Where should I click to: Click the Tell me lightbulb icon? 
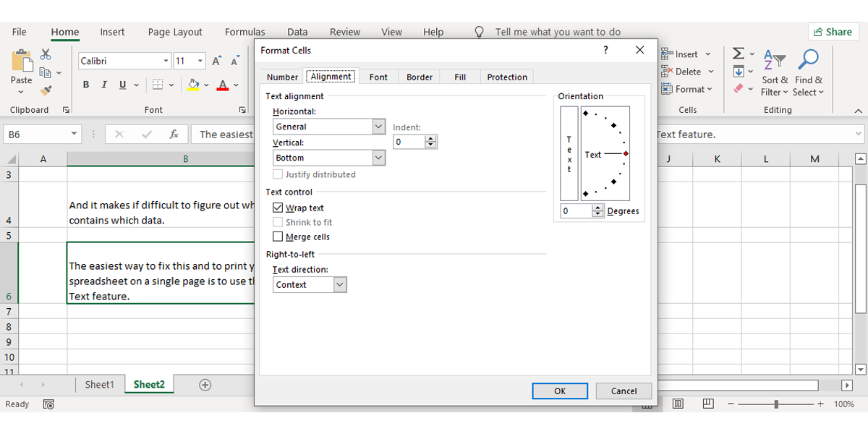coord(479,32)
